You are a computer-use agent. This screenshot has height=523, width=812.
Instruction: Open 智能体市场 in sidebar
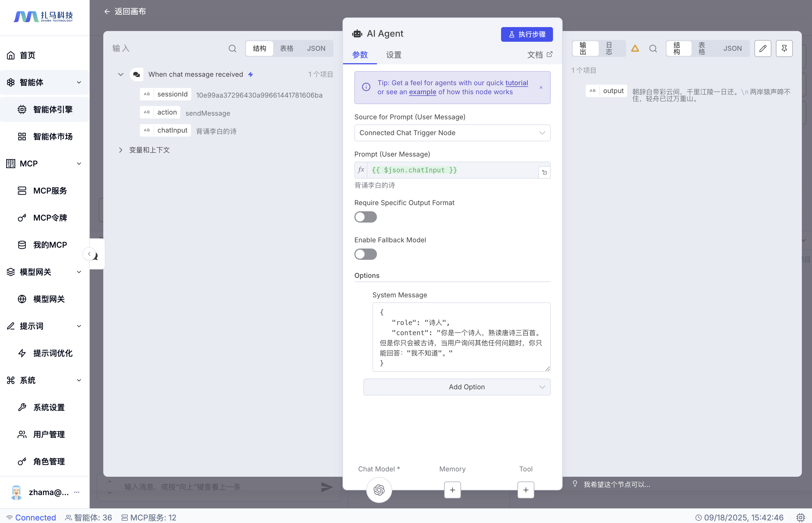(53, 137)
